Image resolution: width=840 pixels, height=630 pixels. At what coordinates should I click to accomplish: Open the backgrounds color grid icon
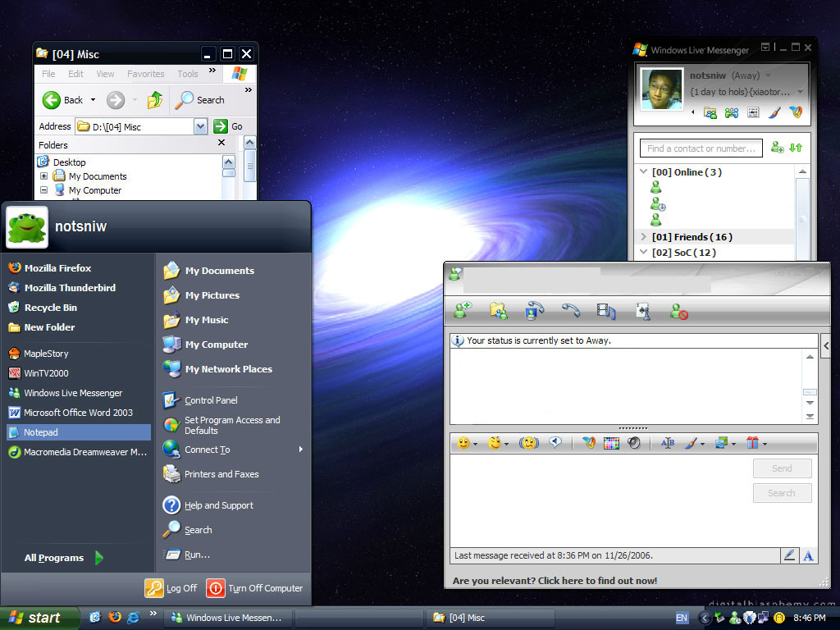[x=611, y=443]
